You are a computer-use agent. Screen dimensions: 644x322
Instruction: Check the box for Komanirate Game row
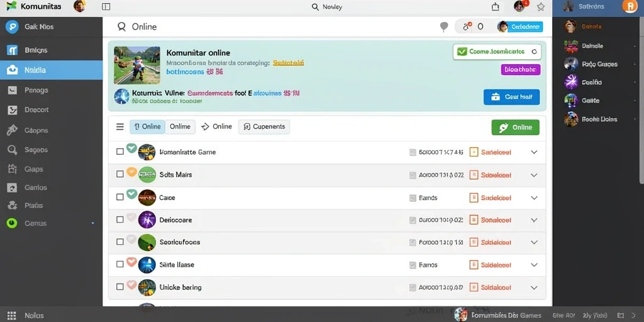120,152
